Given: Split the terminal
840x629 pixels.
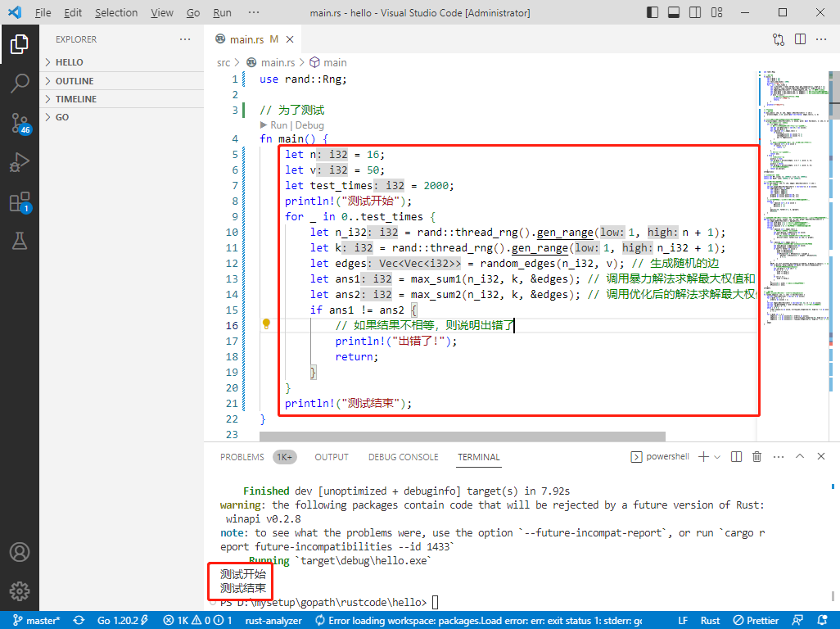Looking at the screenshot, I should coord(736,456).
